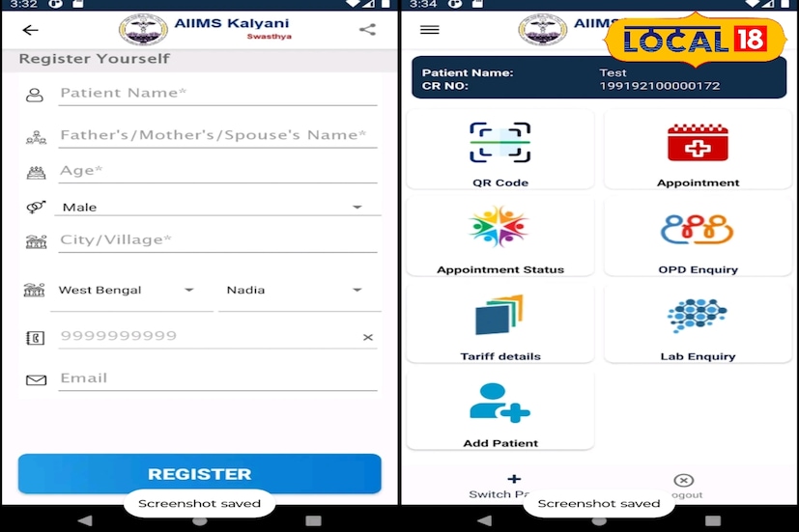
Task: Tap the phone book icon
Action: click(x=35, y=338)
